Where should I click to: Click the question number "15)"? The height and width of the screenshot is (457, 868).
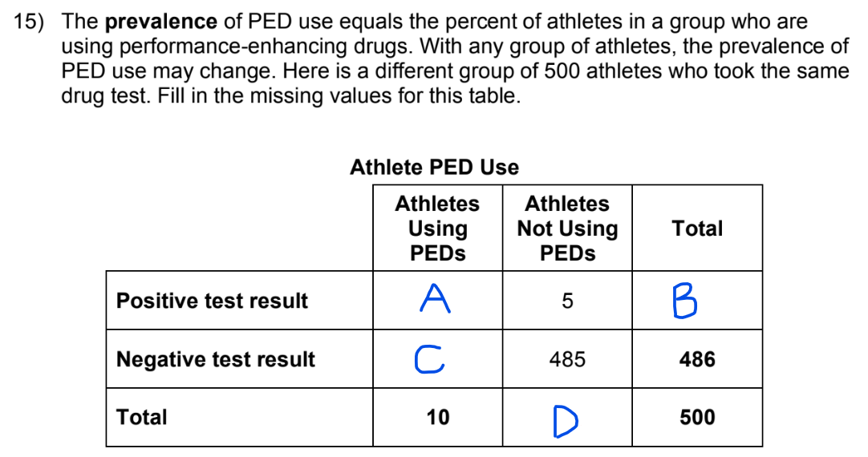click(30, 22)
